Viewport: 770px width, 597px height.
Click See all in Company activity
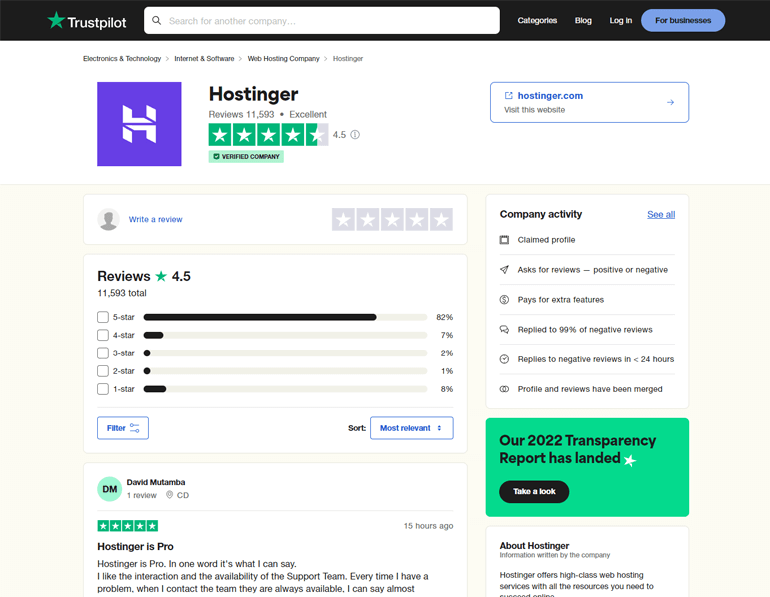pos(661,215)
